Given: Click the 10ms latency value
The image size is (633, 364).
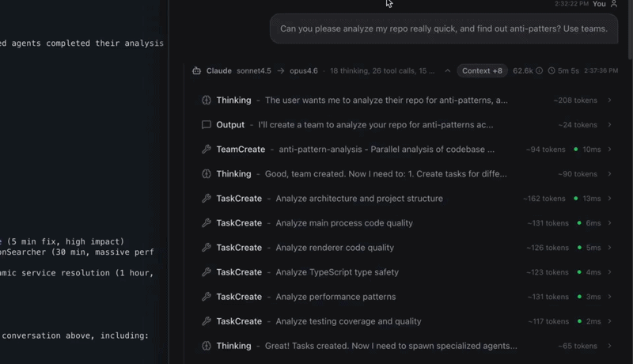Looking at the screenshot, I should click(x=592, y=150).
